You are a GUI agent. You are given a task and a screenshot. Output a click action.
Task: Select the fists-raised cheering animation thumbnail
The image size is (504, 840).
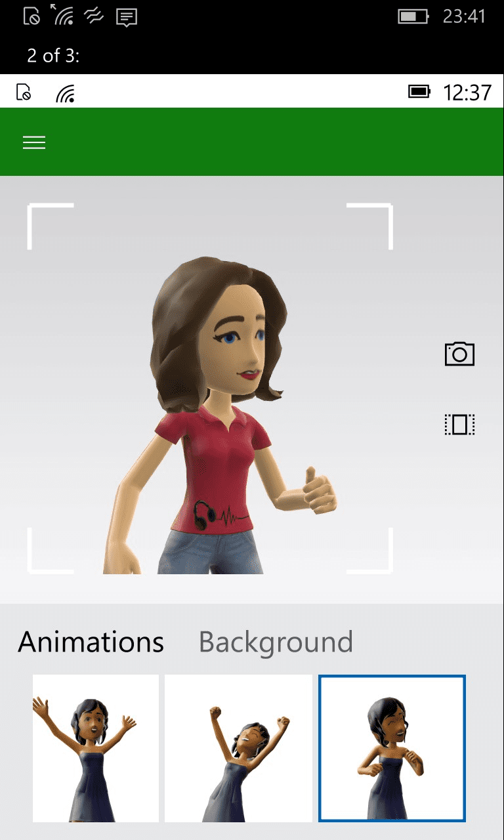[238, 748]
